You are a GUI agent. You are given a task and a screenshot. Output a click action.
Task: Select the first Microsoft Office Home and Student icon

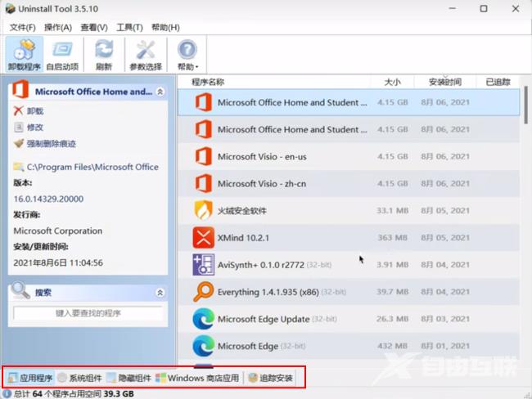click(204, 102)
